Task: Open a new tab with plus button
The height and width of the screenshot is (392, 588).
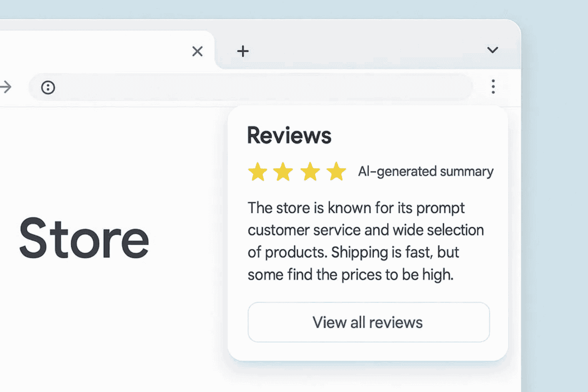Action: point(243,51)
